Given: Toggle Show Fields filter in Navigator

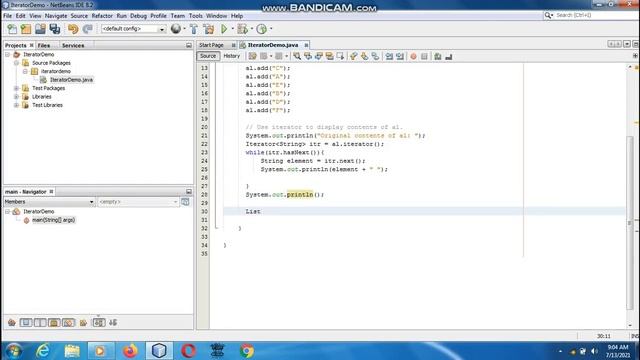Looking at the screenshot, I should tap(26, 323).
